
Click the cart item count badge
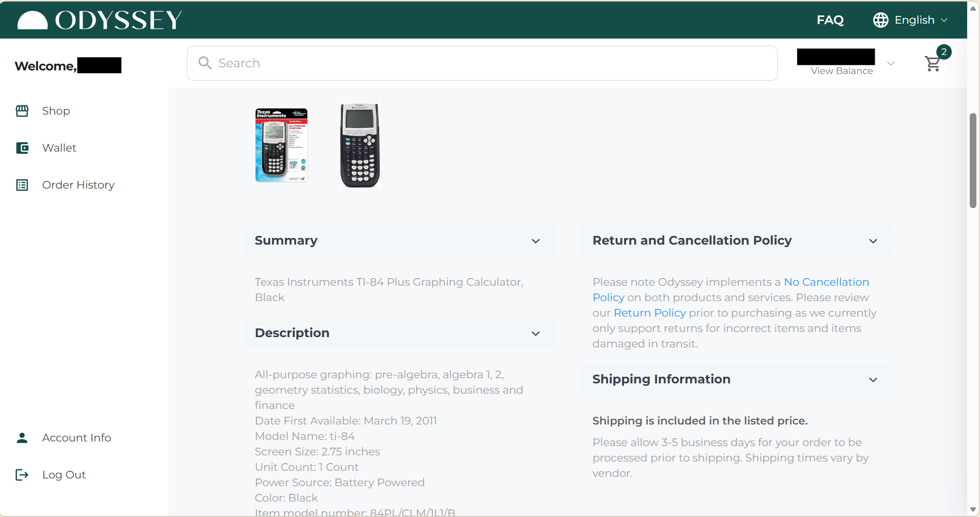coord(944,52)
